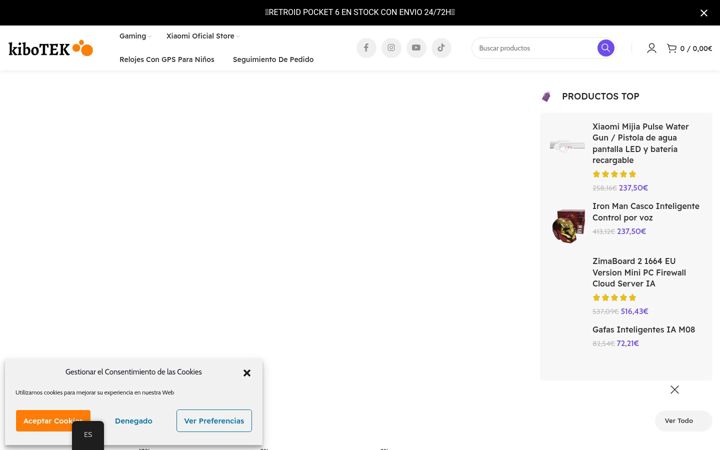Dismiss the Retroid Pocket 6 announcement banner
The height and width of the screenshot is (450, 720).
703,13
